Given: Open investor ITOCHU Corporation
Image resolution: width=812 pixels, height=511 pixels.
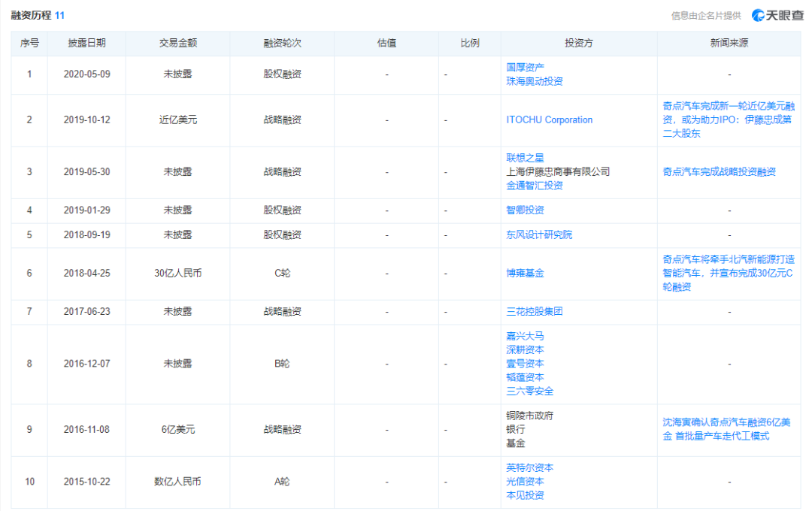Looking at the screenshot, I should pyautogui.click(x=549, y=119).
